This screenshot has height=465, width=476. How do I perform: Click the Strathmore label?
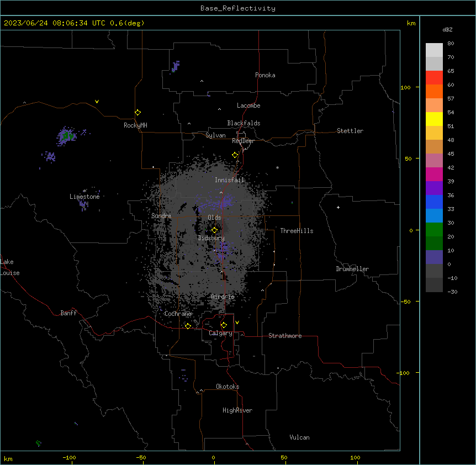click(285, 336)
